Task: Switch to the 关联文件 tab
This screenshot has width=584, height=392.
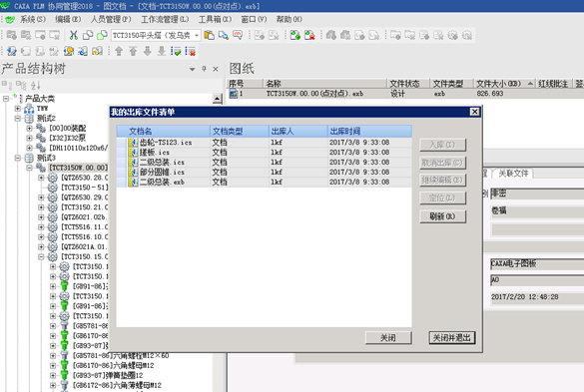Action: pyautogui.click(x=513, y=174)
